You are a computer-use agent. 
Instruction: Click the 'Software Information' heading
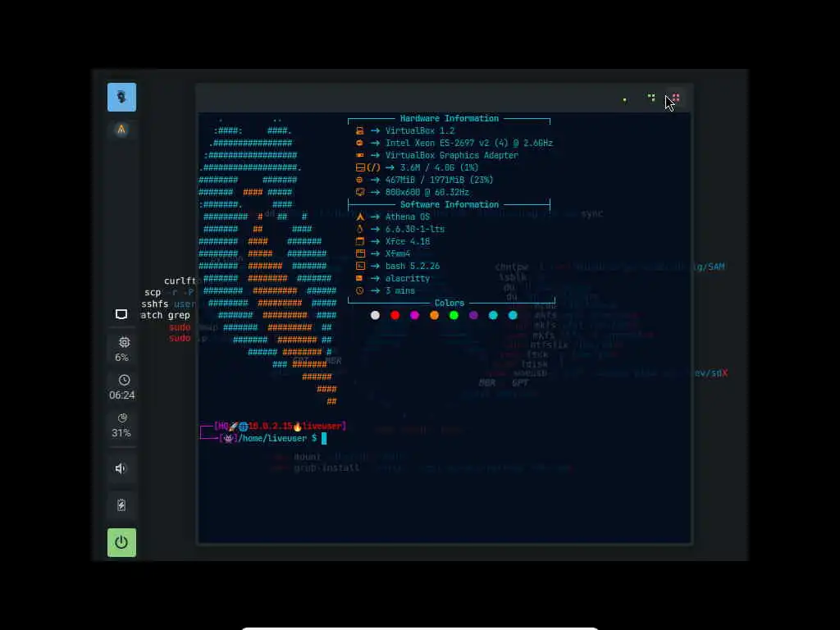pos(449,204)
